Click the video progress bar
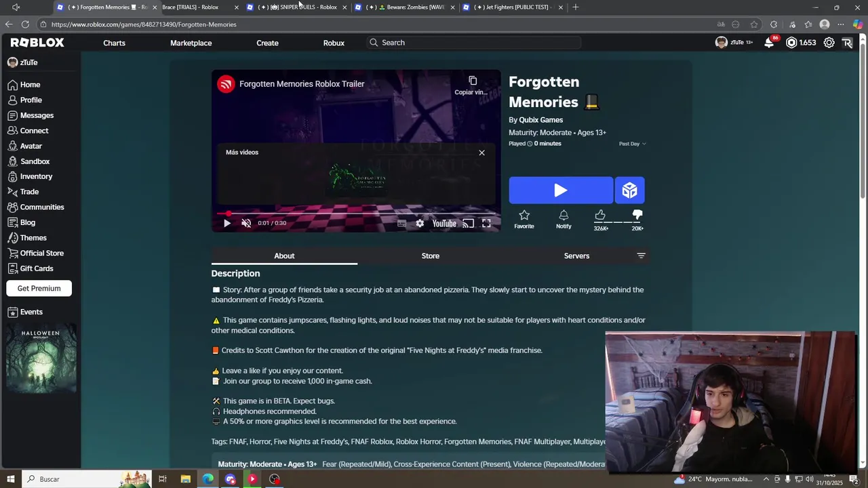The width and height of the screenshot is (868, 488). tap(356, 213)
